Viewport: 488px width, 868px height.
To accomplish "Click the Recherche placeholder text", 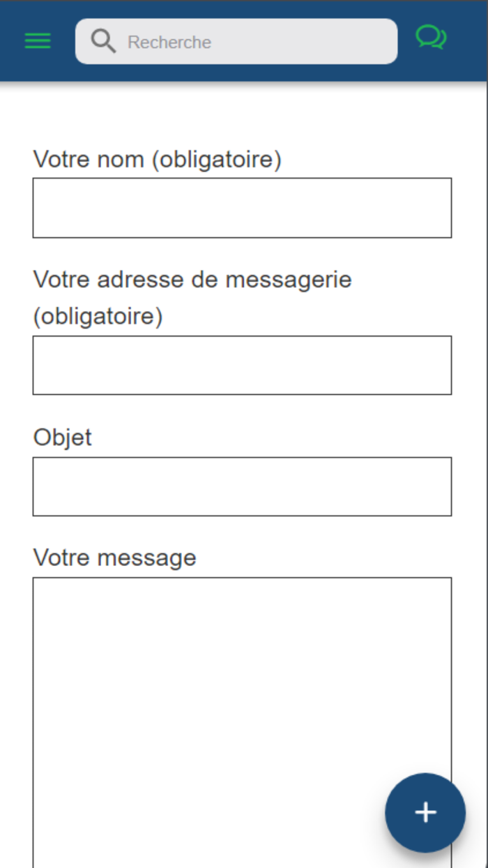I will coord(169,43).
